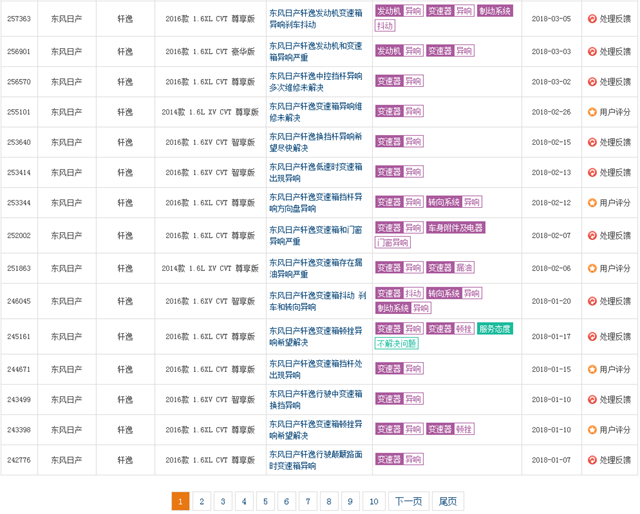Click the 处理反馈 status icon for complaint 246045
Image resolution: width=640 pixels, height=514 pixels.
(592, 301)
